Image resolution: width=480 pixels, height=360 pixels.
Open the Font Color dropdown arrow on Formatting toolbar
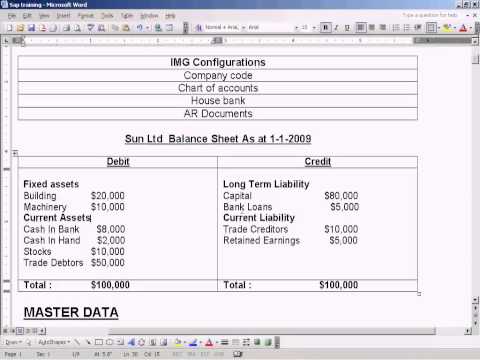tap(471, 27)
